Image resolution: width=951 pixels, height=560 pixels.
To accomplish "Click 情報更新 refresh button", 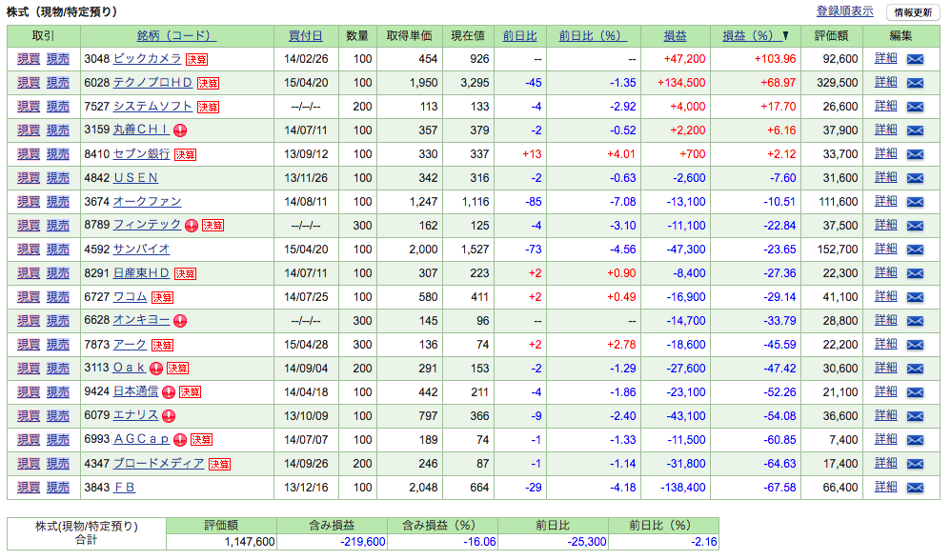I will click(x=913, y=12).
